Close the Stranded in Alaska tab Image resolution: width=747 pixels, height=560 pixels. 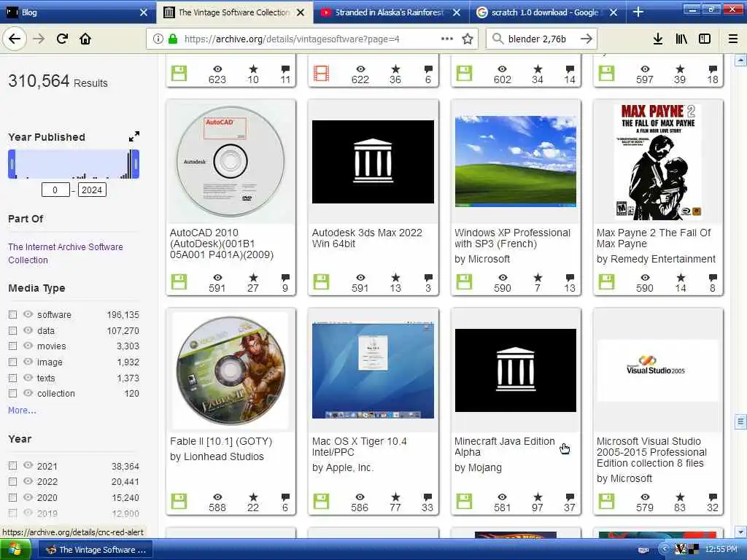point(457,12)
